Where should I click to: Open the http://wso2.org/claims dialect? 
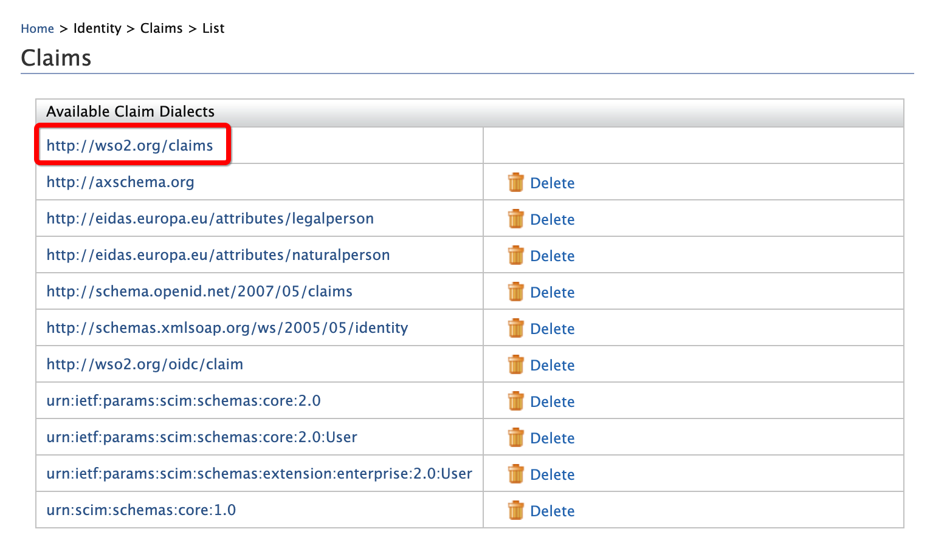click(129, 146)
